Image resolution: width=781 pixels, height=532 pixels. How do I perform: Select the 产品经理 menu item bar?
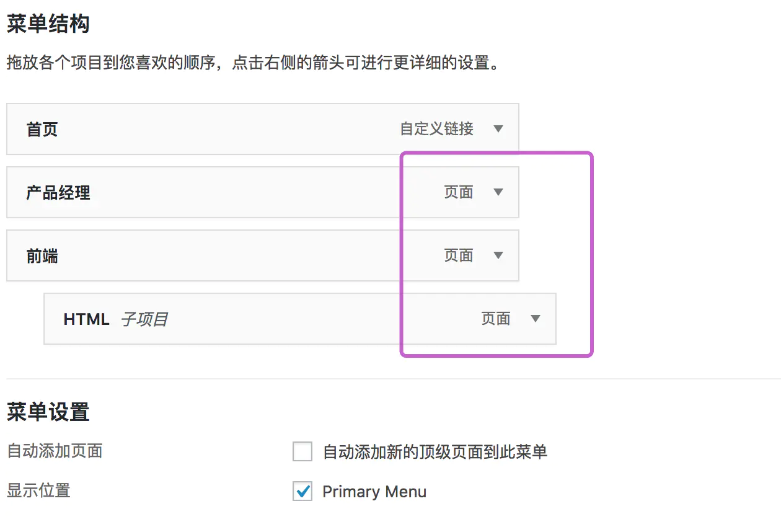263,192
